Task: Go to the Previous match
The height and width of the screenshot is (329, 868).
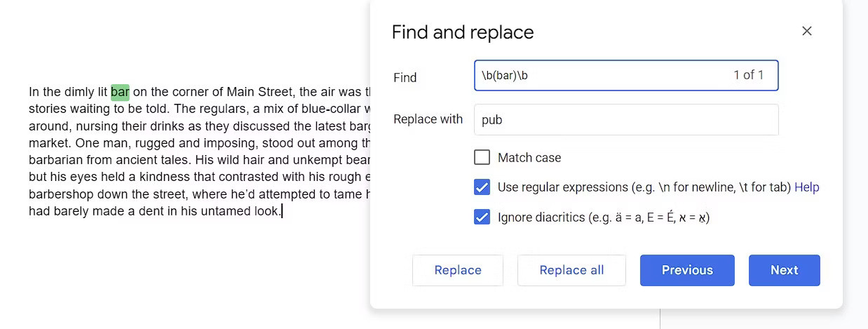Action: (x=686, y=270)
